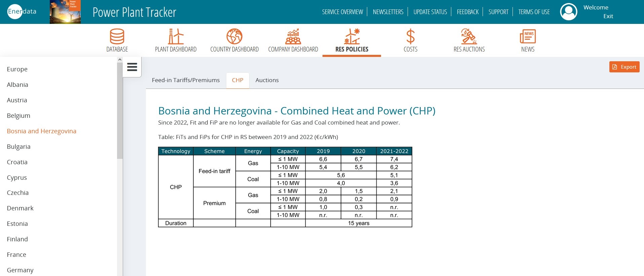Open Terms of Use link
This screenshot has width=644, height=276.
[534, 12]
